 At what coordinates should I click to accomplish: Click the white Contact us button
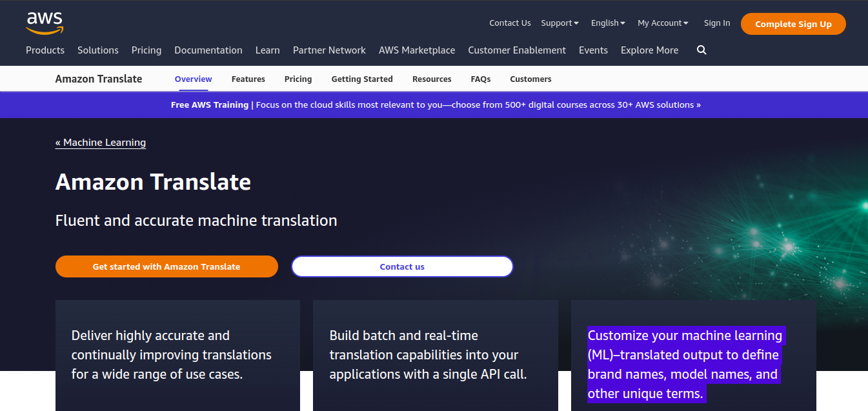[x=402, y=266]
